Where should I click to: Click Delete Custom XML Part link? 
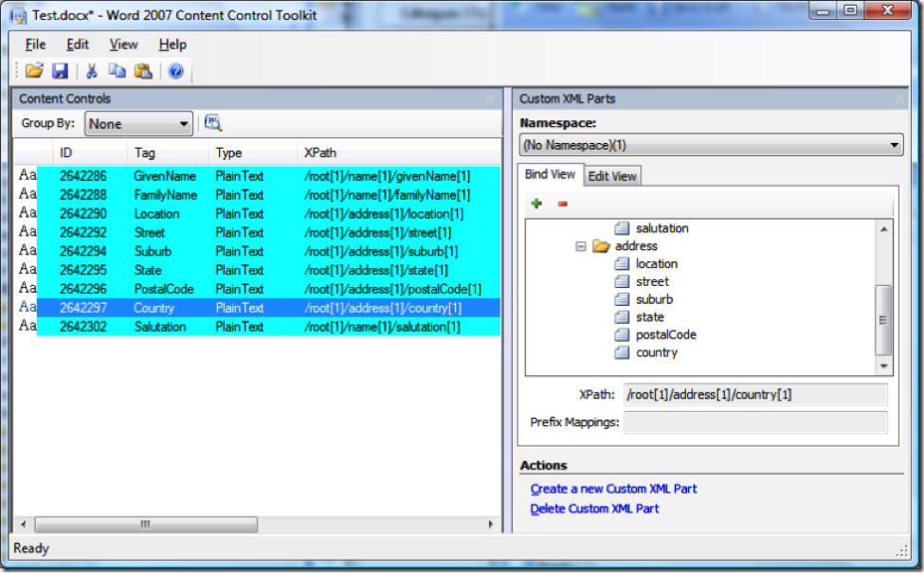[594, 509]
